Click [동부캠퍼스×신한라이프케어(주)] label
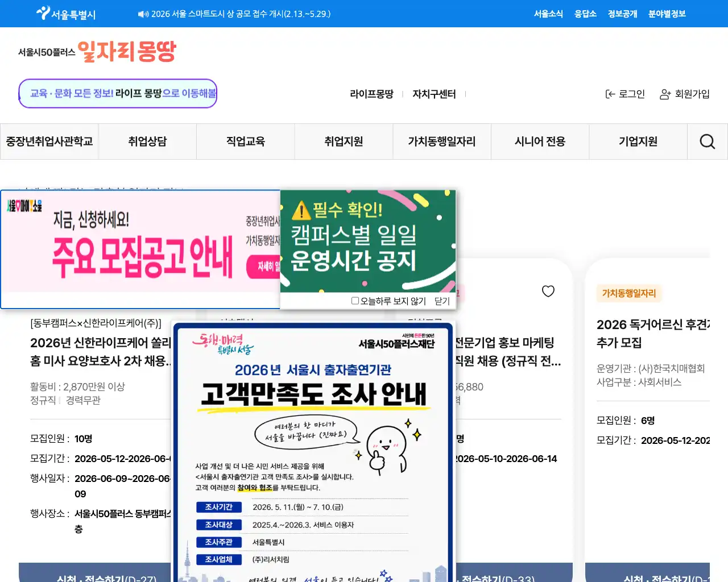 pyautogui.click(x=96, y=323)
